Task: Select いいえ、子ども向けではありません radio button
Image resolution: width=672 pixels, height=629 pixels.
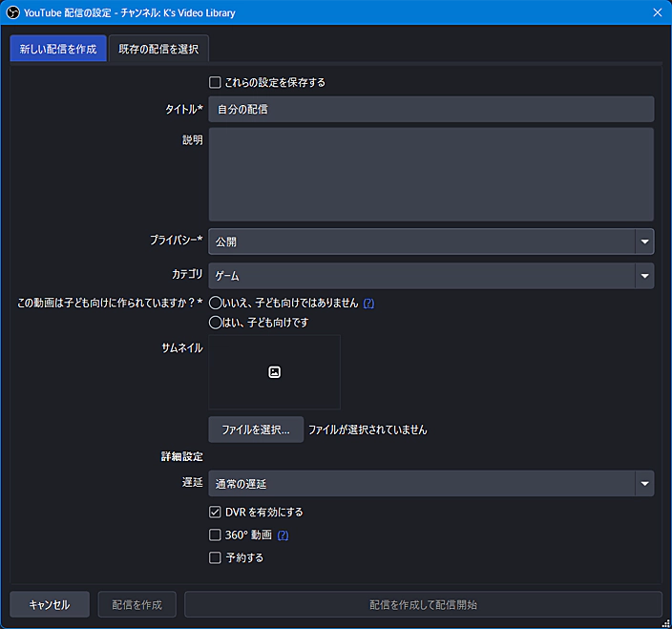Action: point(216,303)
